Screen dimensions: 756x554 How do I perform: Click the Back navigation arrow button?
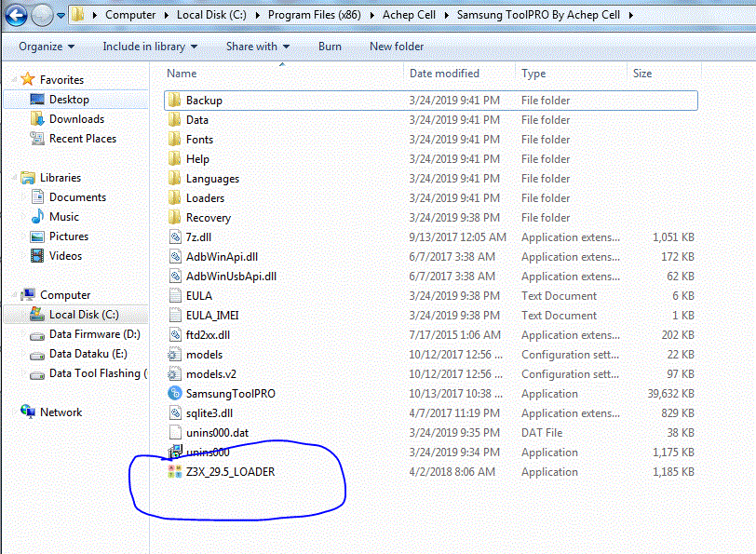pos(17,15)
